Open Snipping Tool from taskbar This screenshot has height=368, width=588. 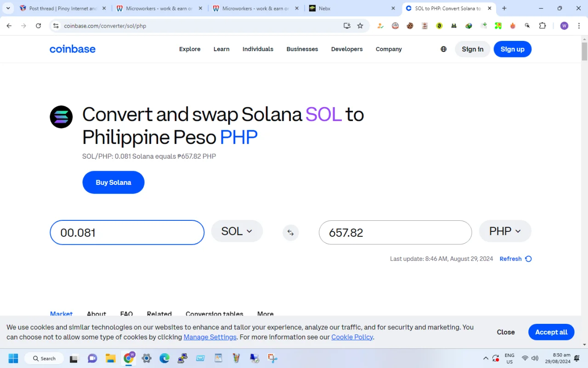[x=272, y=358]
